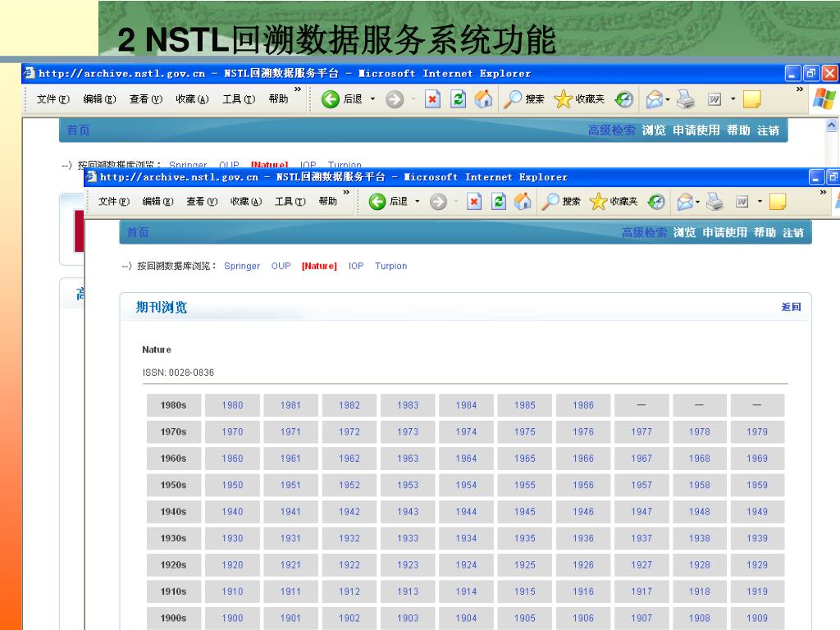
Task: Open the 文件(F) menu in the front window
Action: coord(113,202)
